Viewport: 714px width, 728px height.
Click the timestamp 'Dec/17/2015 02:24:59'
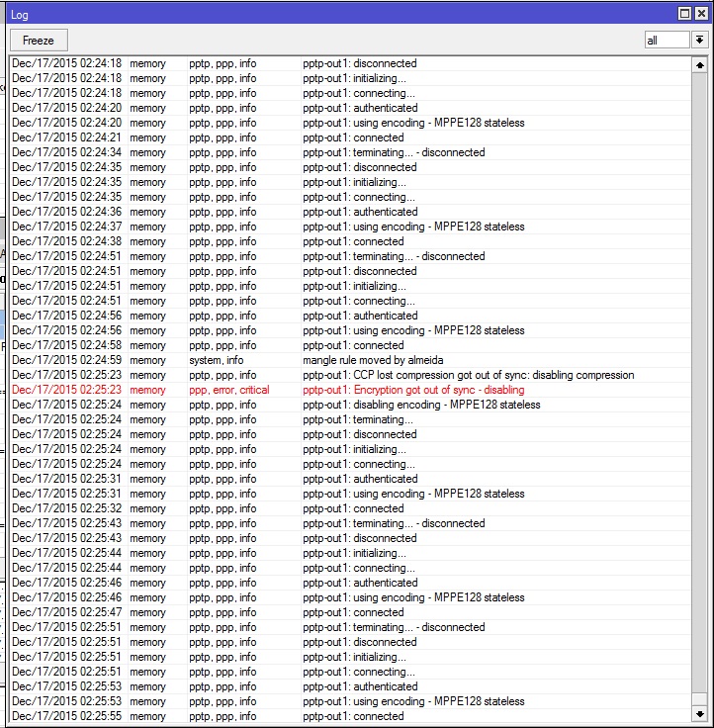point(67,360)
